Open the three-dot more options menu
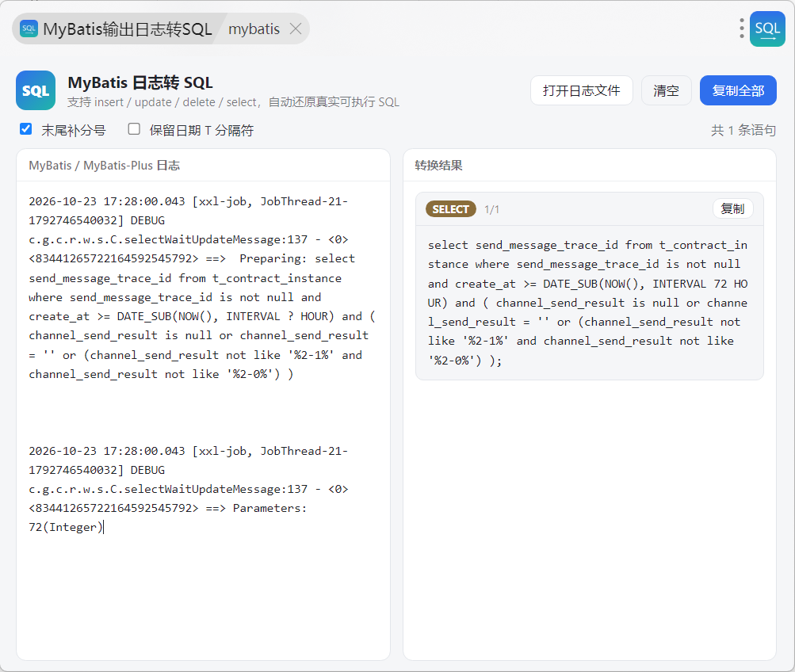The width and height of the screenshot is (795, 672). click(x=741, y=29)
